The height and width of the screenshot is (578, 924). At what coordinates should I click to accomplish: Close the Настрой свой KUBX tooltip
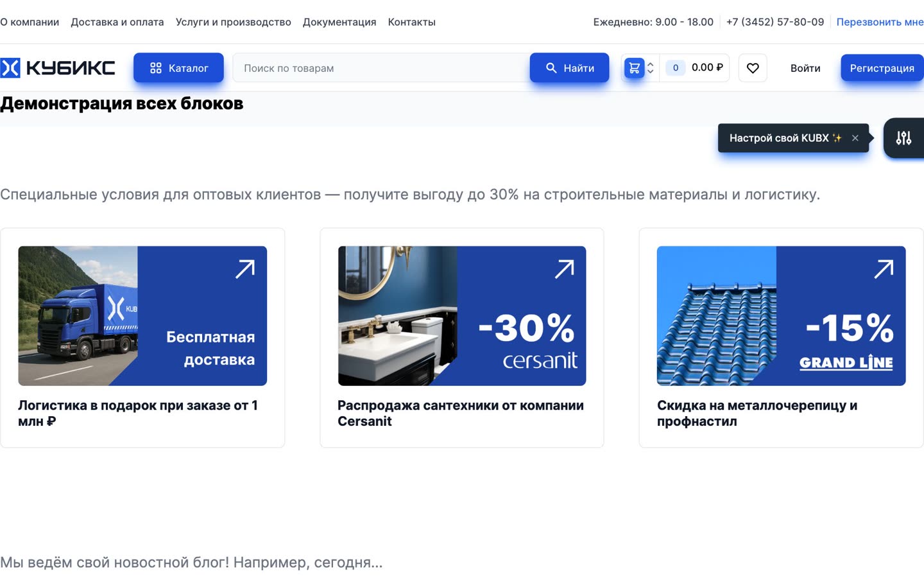tap(855, 138)
